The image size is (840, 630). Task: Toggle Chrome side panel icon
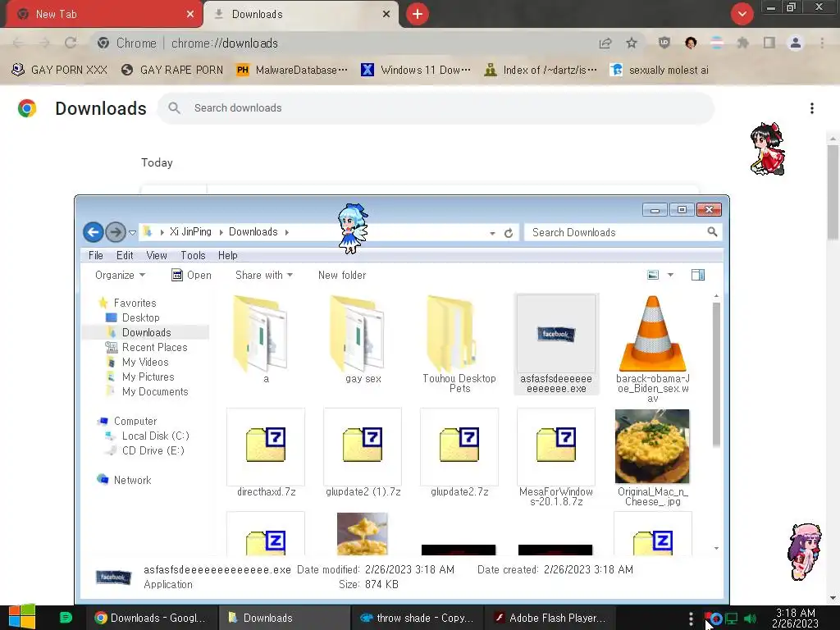click(x=769, y=43)
